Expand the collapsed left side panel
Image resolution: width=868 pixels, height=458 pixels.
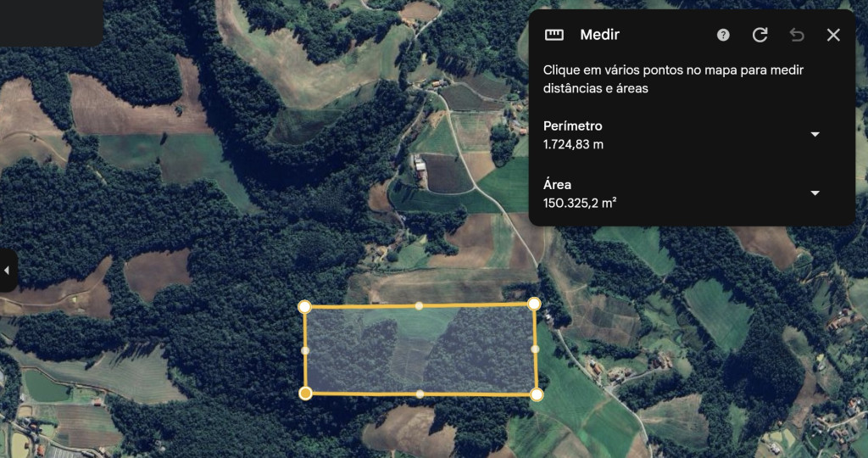coord(7,271)
